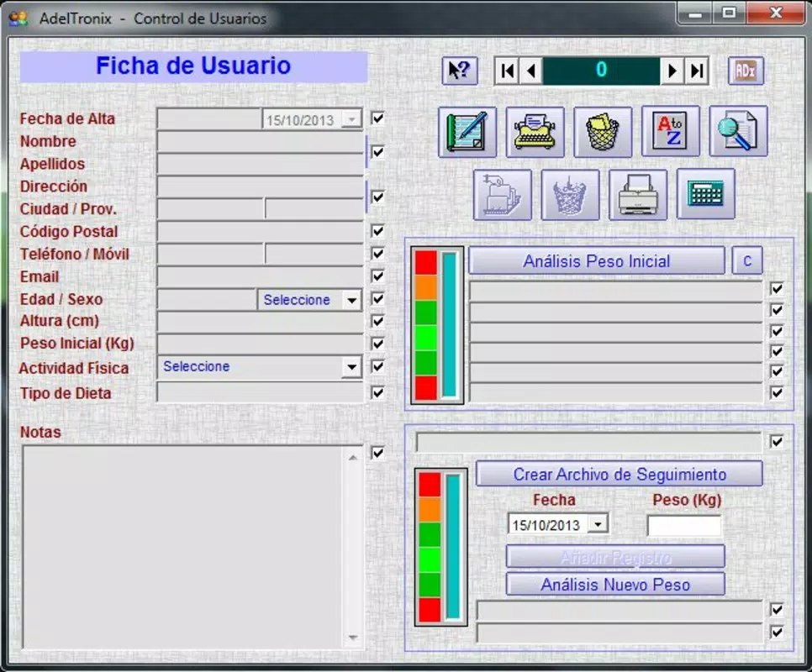Toggle last checkbox under Análisis Nuevo Peso

[777, 632]
